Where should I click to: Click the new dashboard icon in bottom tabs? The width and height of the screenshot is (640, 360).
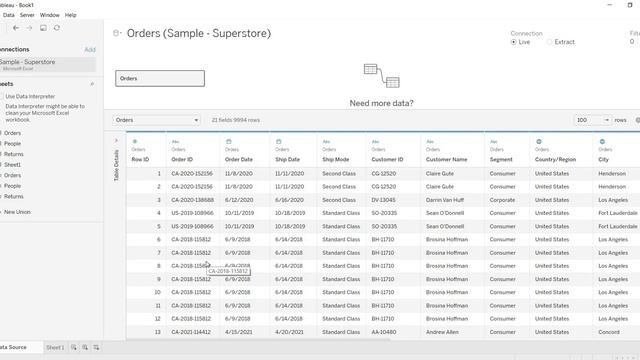85,347
